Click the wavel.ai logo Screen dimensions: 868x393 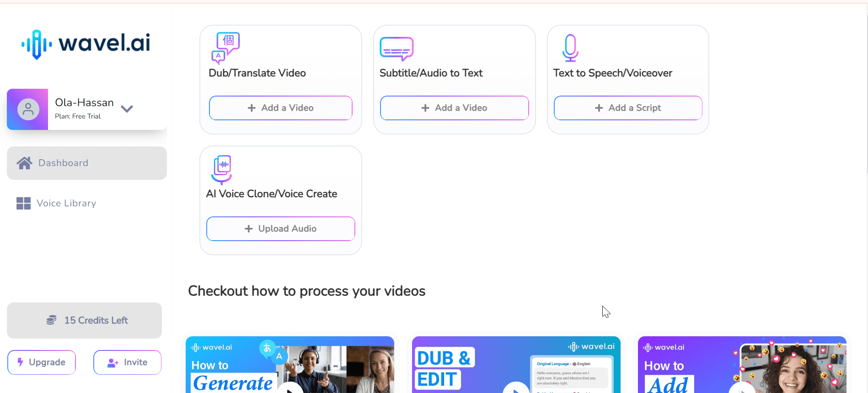86,44
